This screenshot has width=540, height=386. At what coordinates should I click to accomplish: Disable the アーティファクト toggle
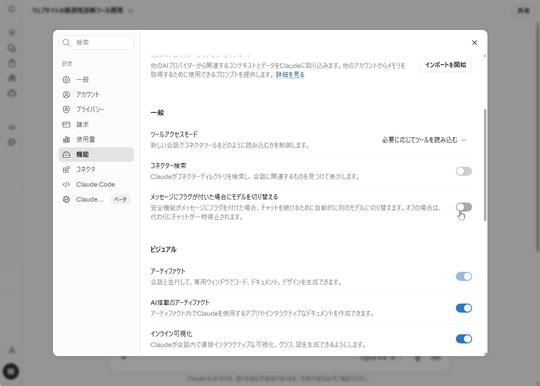(x=464, y=276)
